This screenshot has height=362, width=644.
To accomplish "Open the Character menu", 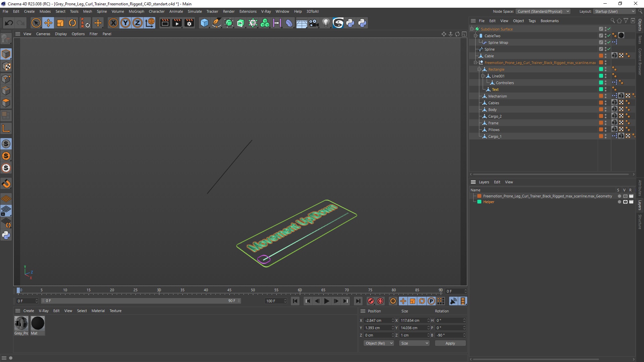I will pos(157,11).
